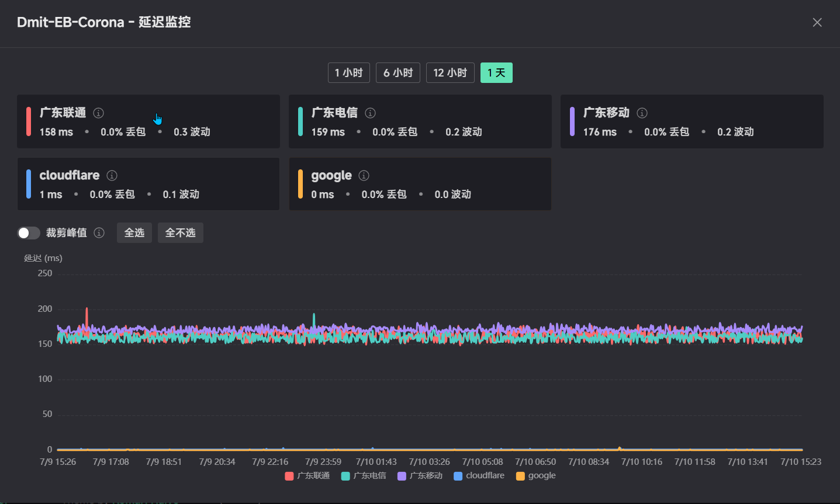This screenshot has width=840, height=504.
Task: Click the info icon beside 广东电信
Action: (371, 113)
